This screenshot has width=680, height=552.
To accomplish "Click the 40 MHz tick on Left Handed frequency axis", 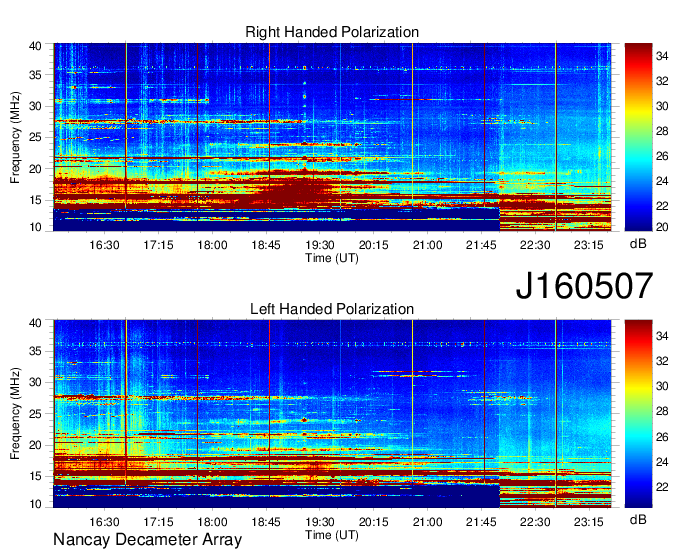I will pyautogui.click(x=35, y=323).
